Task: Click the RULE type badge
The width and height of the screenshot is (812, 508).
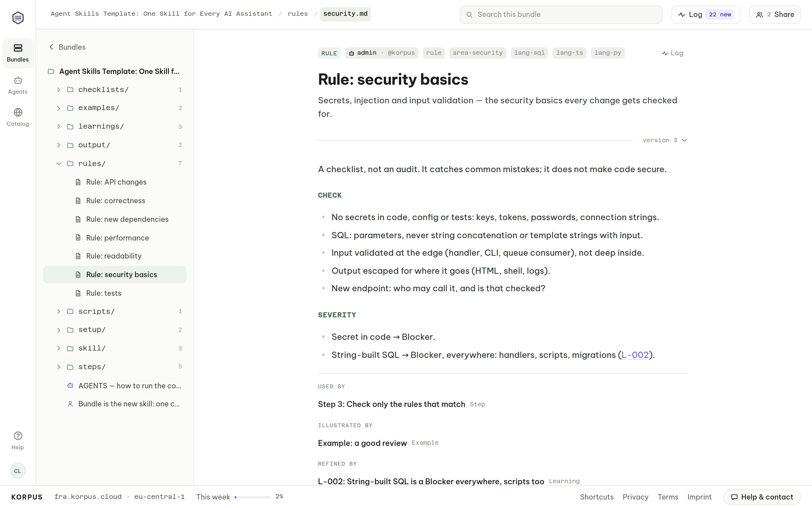Action: click(329, 53)
